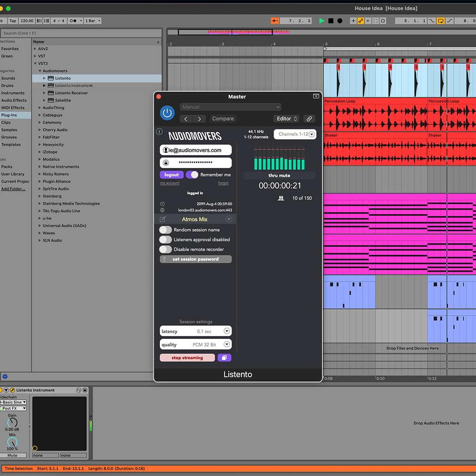Open the Manual preset dropdown
Screen dimensions: 476x476
tap(231, 107)
